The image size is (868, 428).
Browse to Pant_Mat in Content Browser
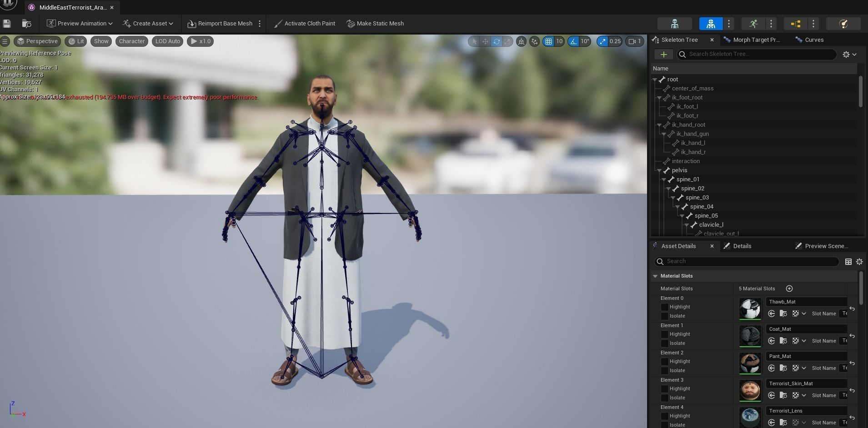click(x=783, y=368)
